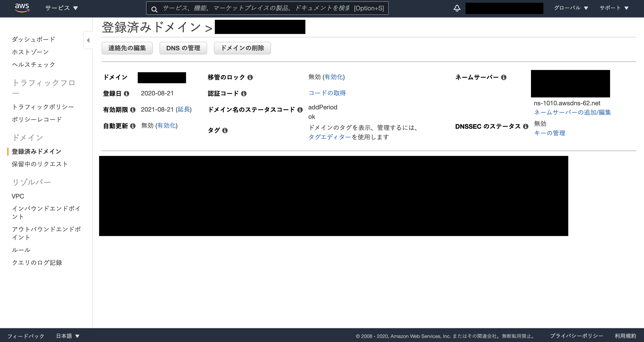Enable 自動更新 via 有効化 link
This screenshot has width=644, height=342.
click(167, 126)
